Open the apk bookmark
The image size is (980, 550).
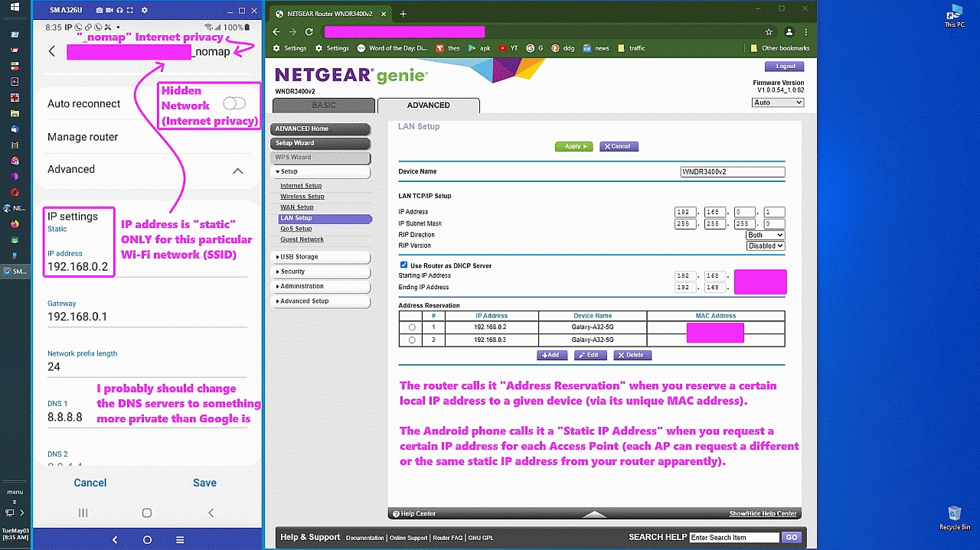click(479, 48)
